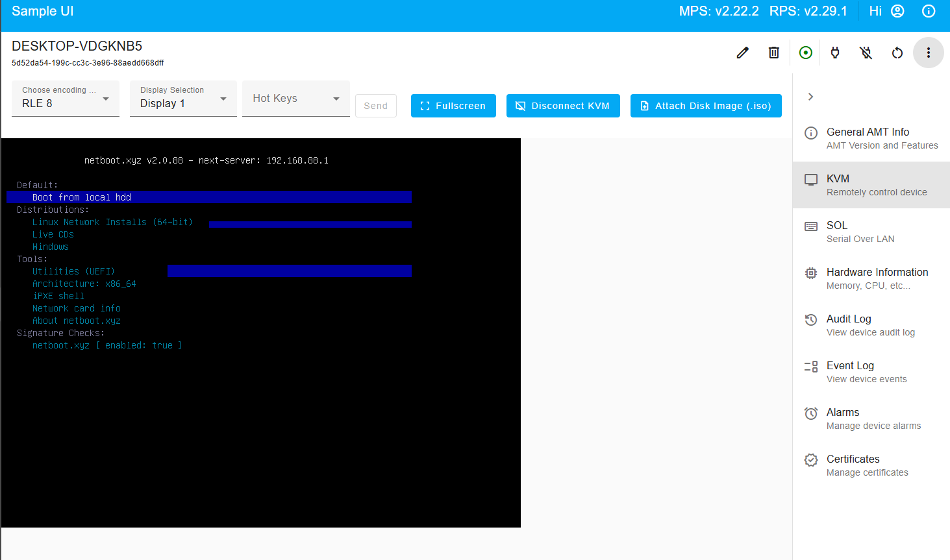The width and height of the screenshot is (950, 560).
Task: Open the Display Selection dropdown
Action: (x=183, y=98)
